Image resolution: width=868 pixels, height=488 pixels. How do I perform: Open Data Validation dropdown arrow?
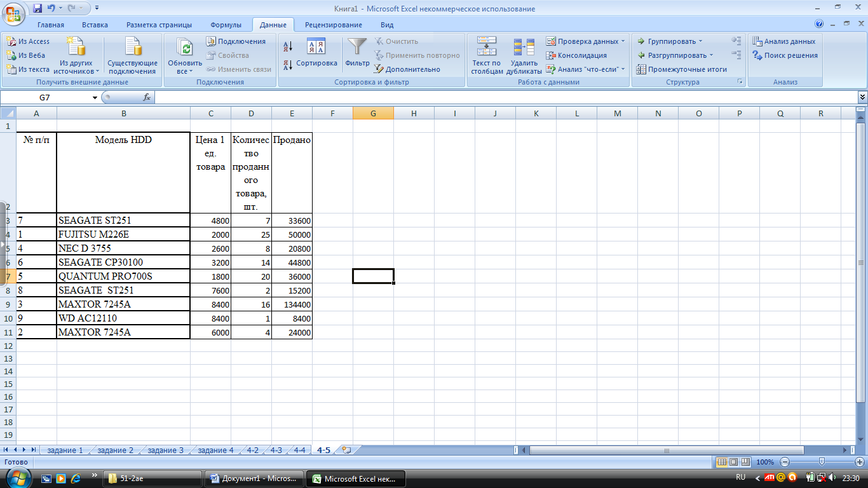(623, 41)
